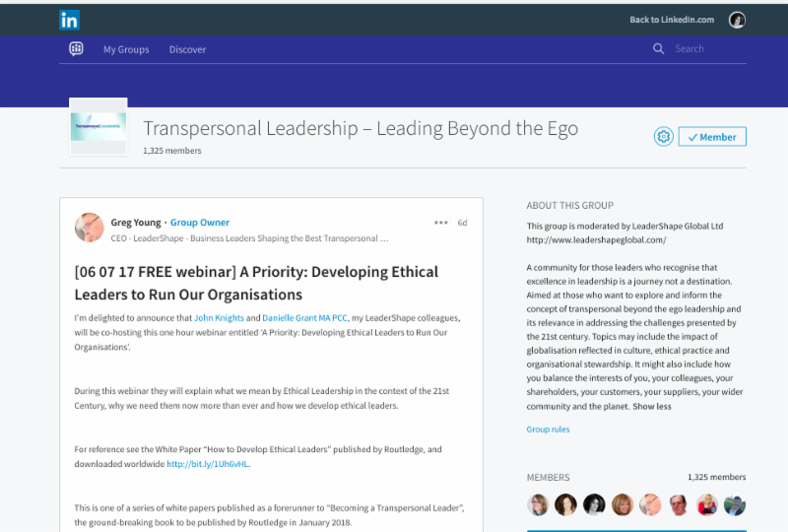Select the seventh member avatar
Image resolution: width=788 pixels, height=532 pixels.
click(x=706, y=504)
